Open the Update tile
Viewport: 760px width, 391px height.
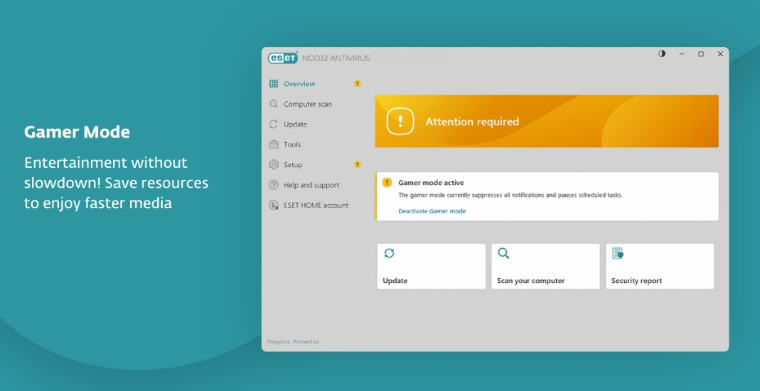[x=431, y=266]
